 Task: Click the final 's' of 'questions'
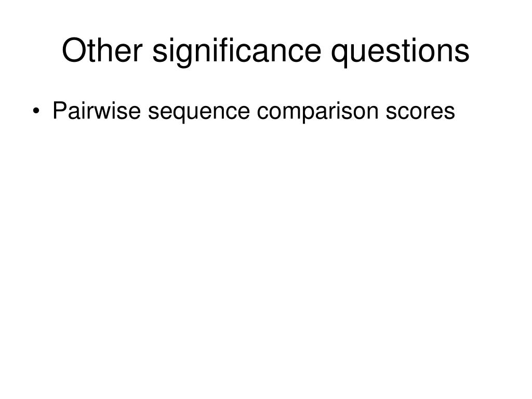tap(462, 53)
